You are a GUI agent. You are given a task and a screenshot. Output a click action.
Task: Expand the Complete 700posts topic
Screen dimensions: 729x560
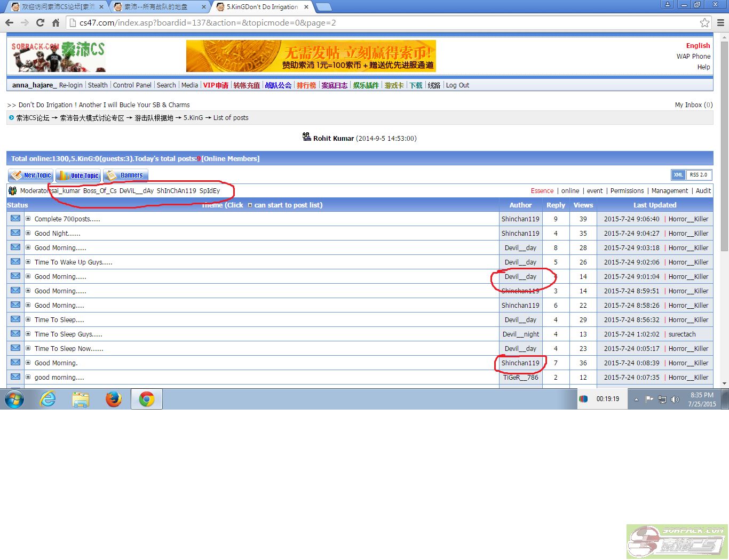(28, 219)
